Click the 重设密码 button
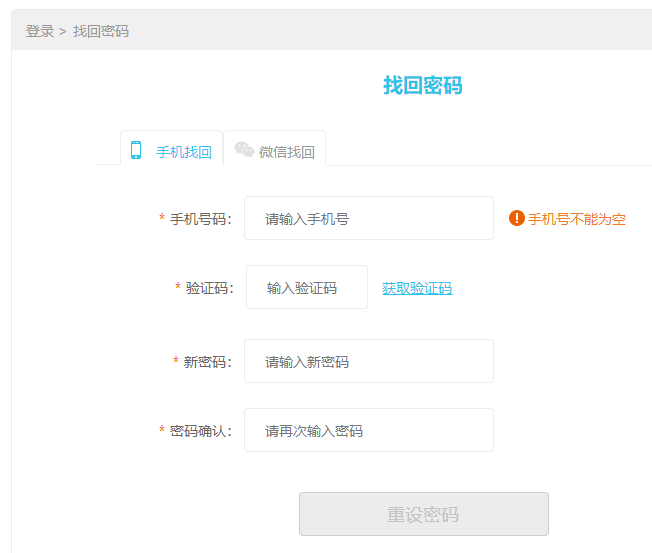Screen dimensions: 652x553 (x=424, y=514)
